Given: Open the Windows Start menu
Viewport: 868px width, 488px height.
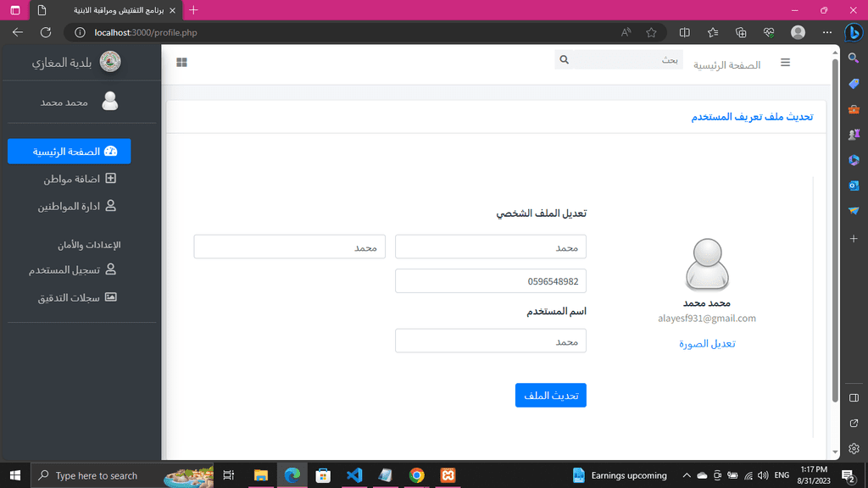Looking at the screenshot, I should [15, 475].
